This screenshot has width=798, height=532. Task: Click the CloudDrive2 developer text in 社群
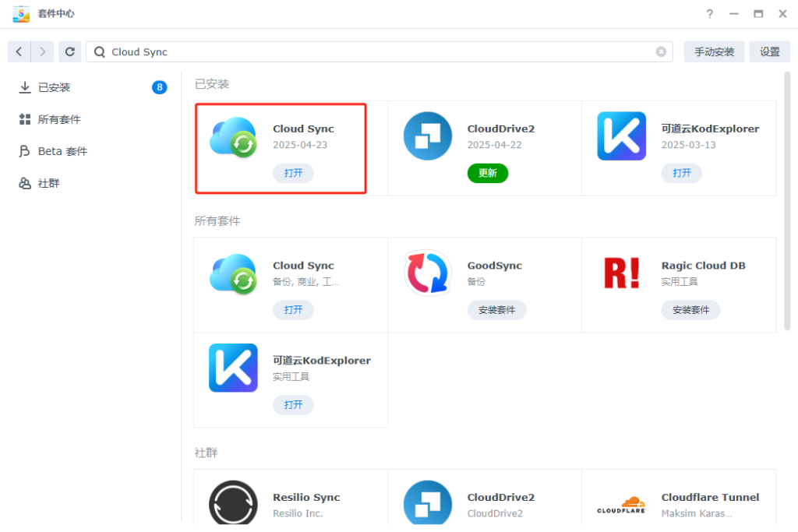(495, 513)
